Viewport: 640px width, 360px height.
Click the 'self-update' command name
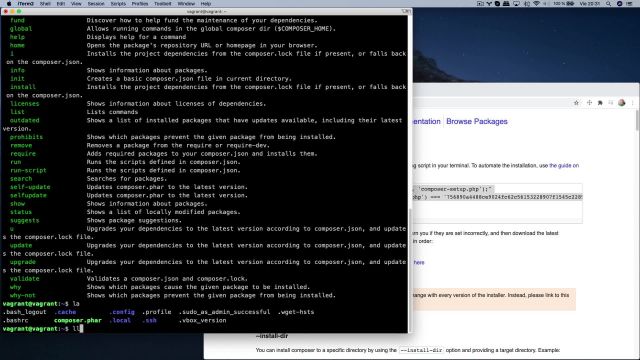30,187
